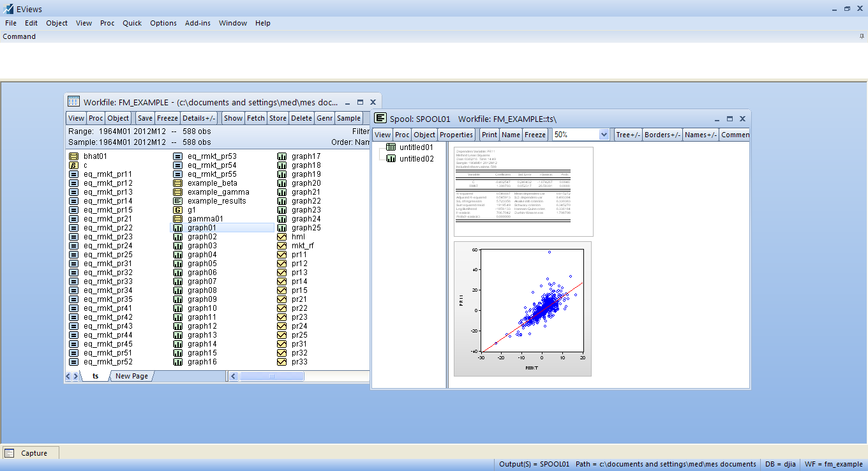Click the untitled01 table icon in spool tree
This screenshot has width=868, height=471.
391,147
